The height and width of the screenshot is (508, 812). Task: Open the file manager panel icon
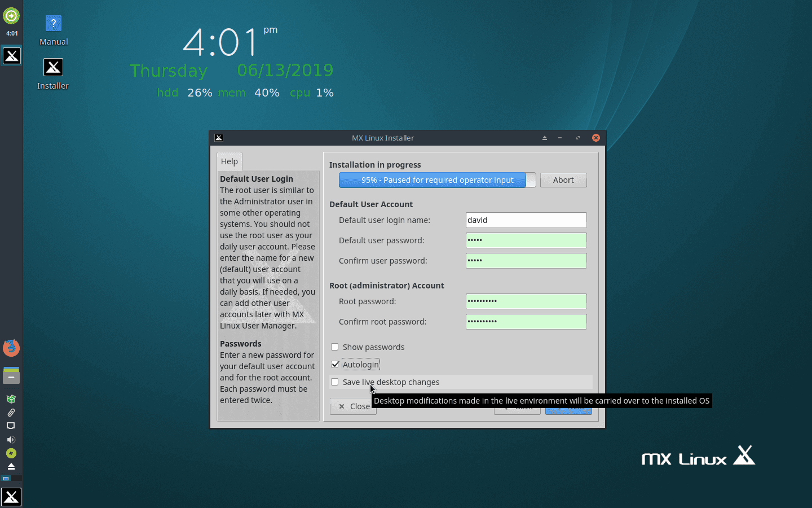pyautogui.click(x=11, y=375)
